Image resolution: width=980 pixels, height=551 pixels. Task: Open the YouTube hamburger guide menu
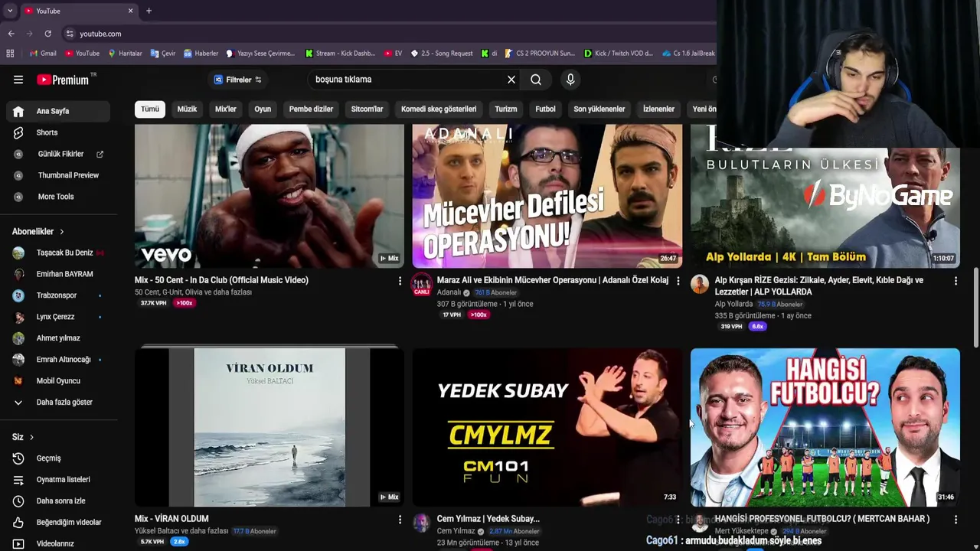coord(18,80)
